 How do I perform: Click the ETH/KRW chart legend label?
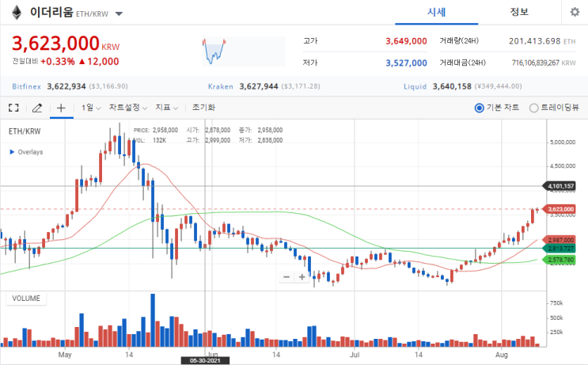25,131
